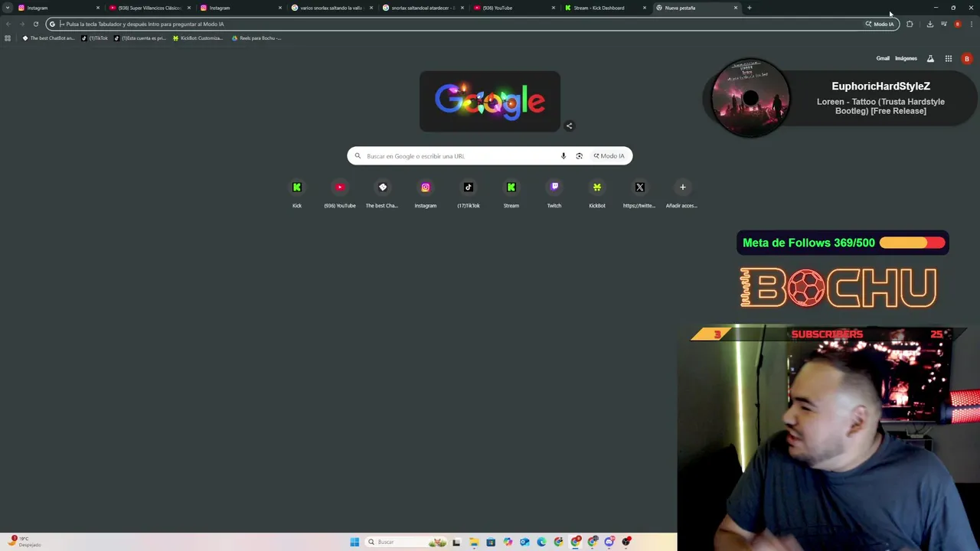Open Google account avatar B on page
980x551 pixels.
click(x=967, y=58)
